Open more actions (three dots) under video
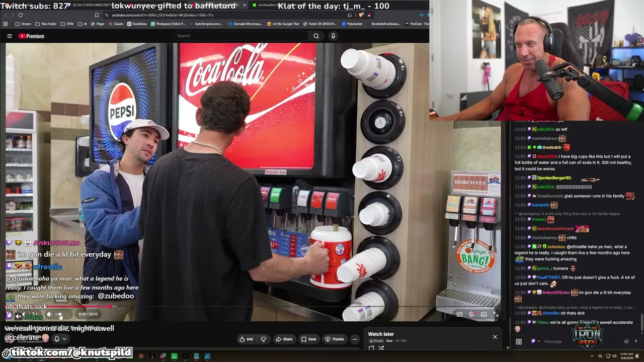The width and height of the screenshot is (644, 362). (355, 339)
